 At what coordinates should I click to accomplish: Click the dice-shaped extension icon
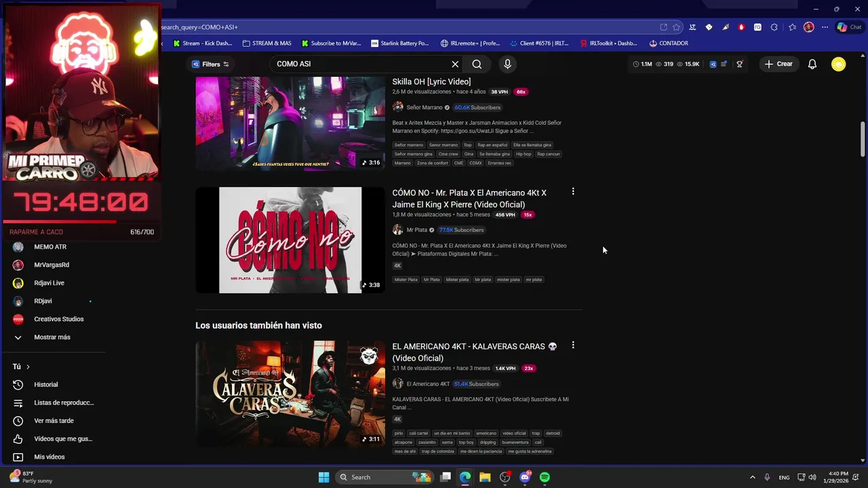709,27
